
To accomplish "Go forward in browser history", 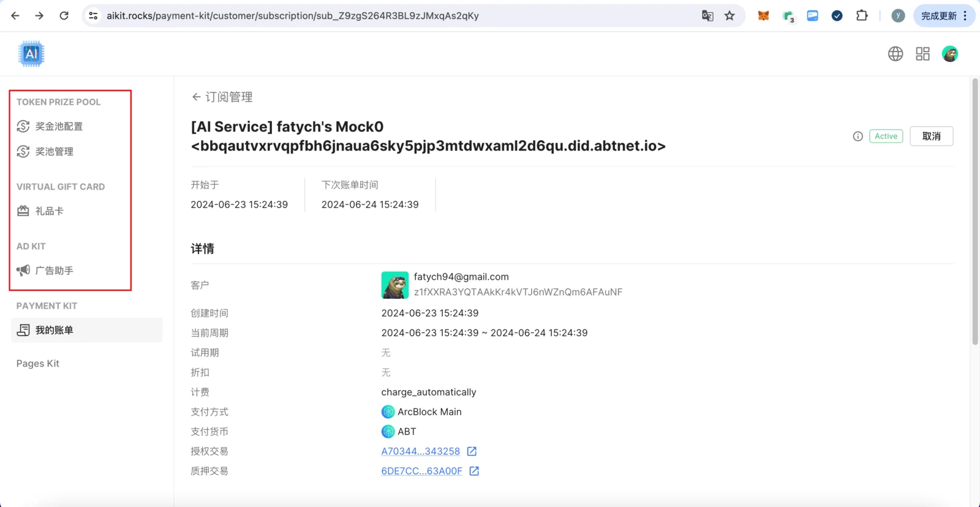I will pos(39,16).
